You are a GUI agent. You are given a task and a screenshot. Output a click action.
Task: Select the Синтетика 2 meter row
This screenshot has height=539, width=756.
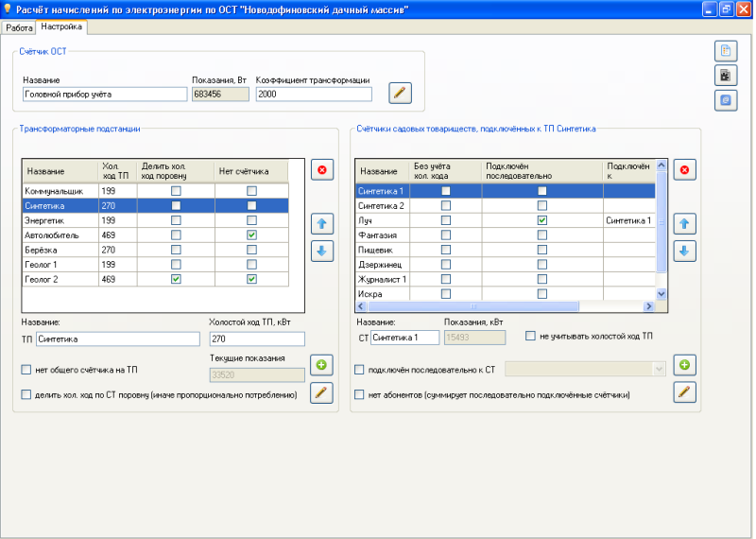coord(506,205)
